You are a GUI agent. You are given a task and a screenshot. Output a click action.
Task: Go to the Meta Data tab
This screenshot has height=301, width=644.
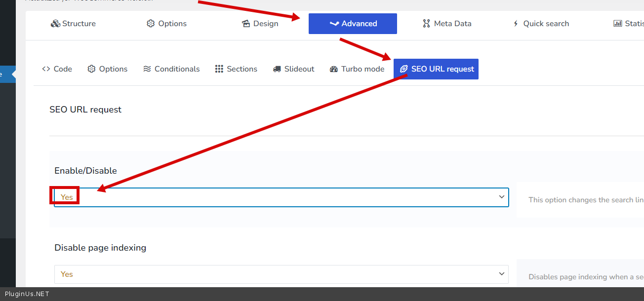[452, 24]
